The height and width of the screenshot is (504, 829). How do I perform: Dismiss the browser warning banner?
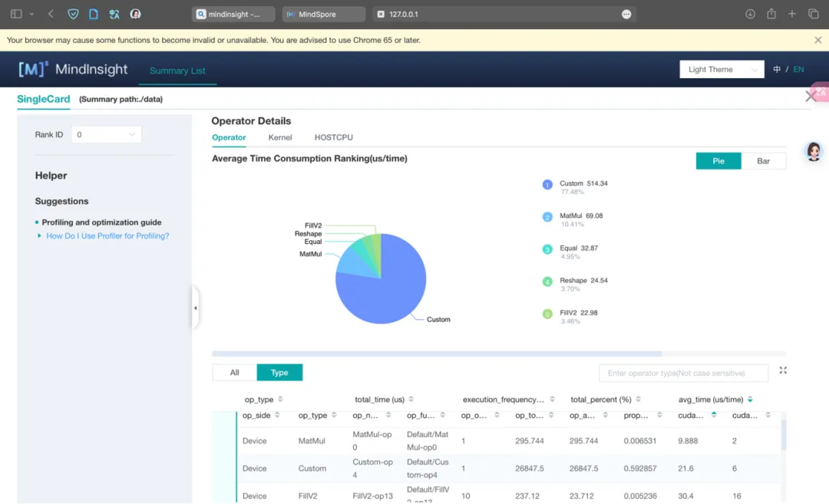click(817, 40)
